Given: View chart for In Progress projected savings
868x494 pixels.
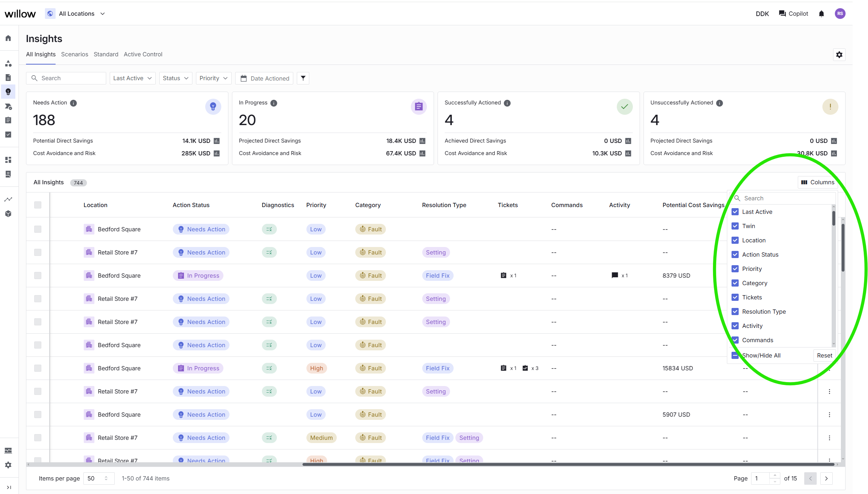Looking at the screenshot, I should [422, 141].
